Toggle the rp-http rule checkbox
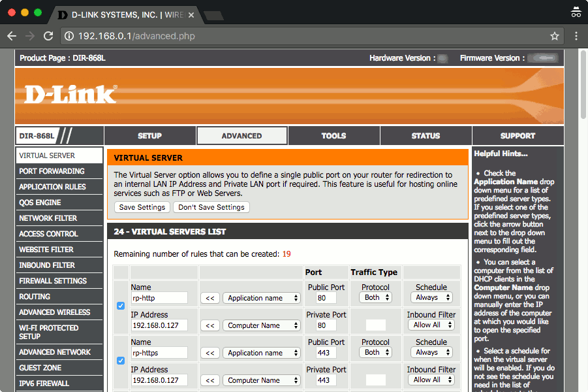The height and width of the screenshot is (392, 588). 121,306
